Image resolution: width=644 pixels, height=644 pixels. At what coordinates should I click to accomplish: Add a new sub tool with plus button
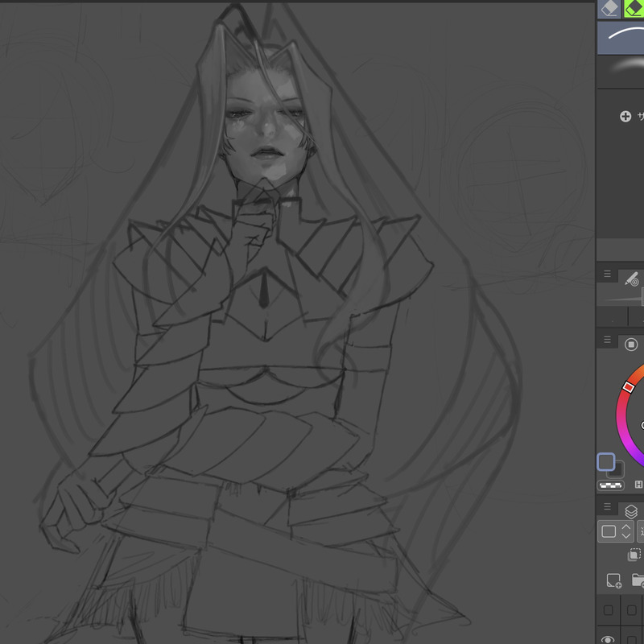[x=625, y=117]
